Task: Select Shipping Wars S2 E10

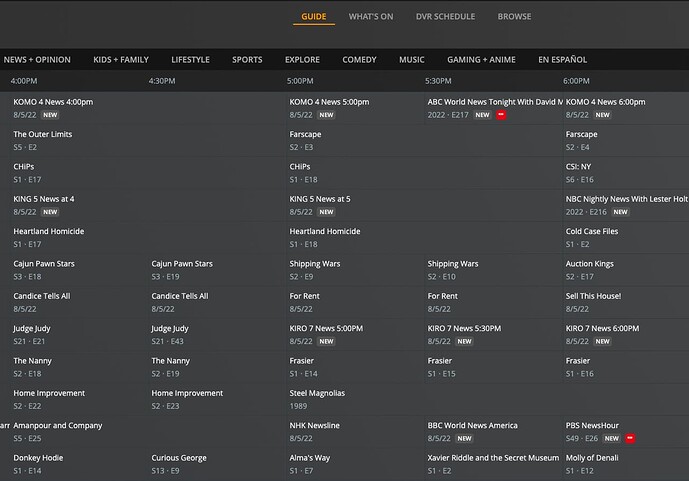Action: [x=493, y=270]
